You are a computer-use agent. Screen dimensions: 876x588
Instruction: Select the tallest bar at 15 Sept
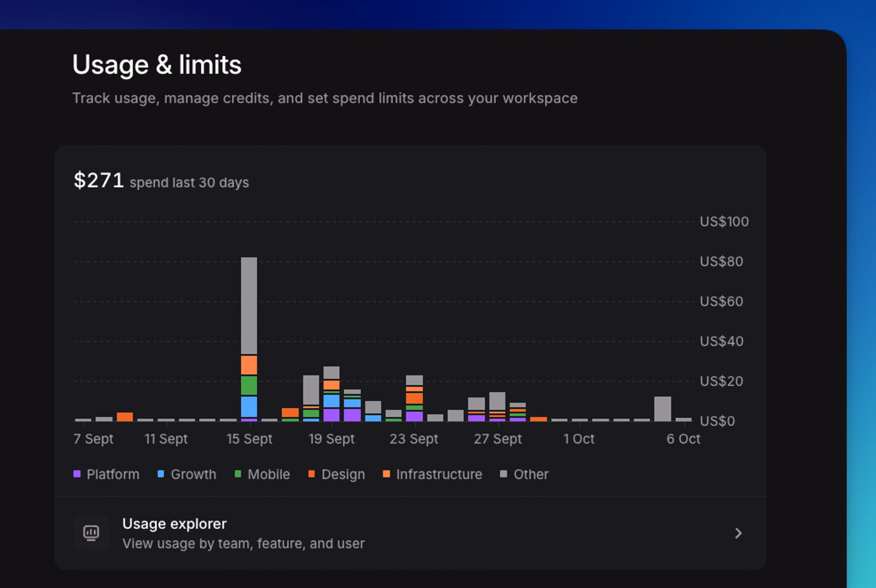click(249, 339)
